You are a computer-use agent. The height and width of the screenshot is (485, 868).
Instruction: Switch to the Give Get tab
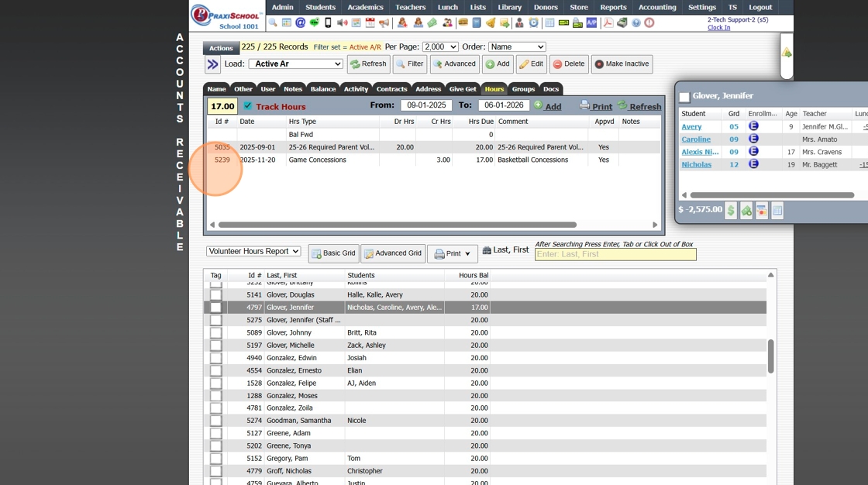click(x=463, y=88)
